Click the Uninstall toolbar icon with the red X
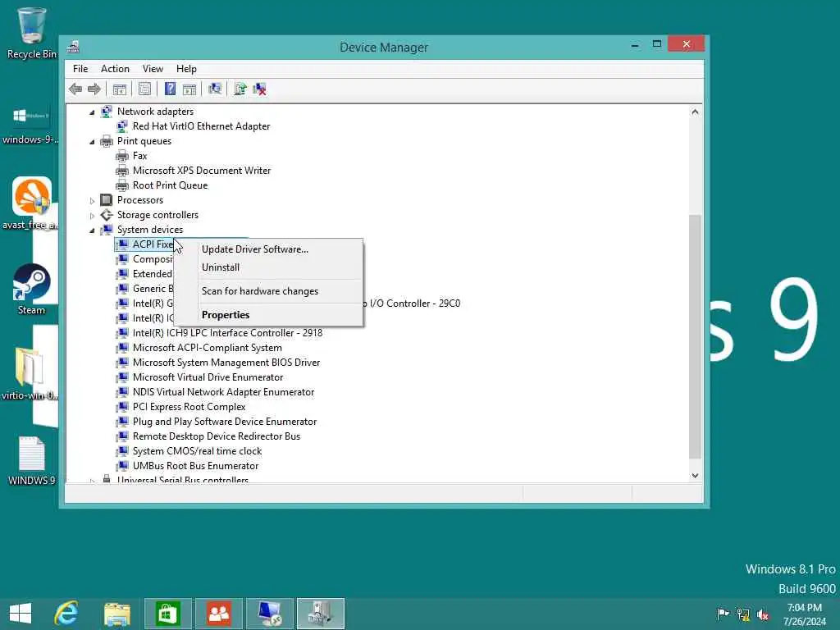Screen dimensions: 840x630 pyautogui.click(x=260, y=89)
